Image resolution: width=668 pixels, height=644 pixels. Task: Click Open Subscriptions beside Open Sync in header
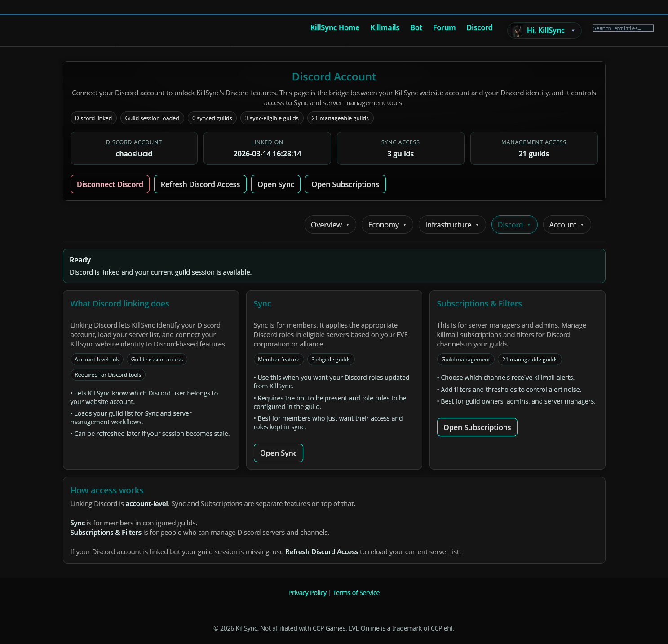[x=345, y=184]
